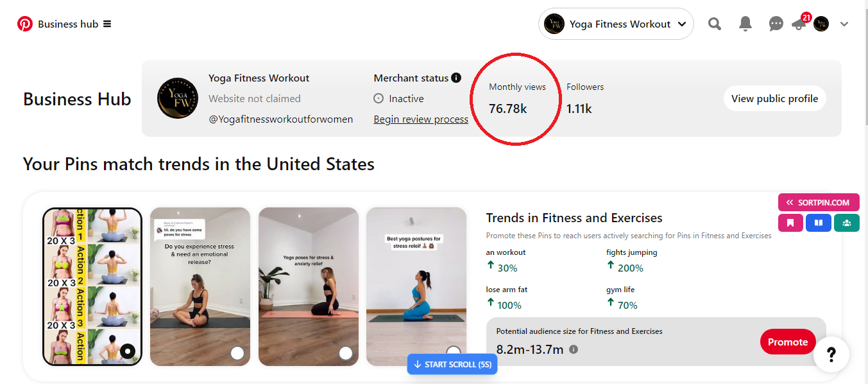The height and width of the screenshot is (384, 868).
Task: Select the stress & anxiety relief pin
Action: tap(346, 353)
